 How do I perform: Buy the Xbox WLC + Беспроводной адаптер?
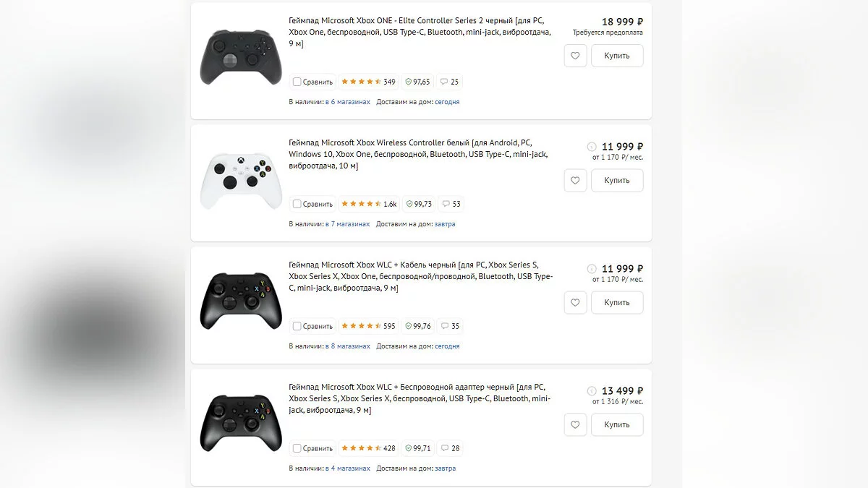pyautogui.click(x=617, y=424)
